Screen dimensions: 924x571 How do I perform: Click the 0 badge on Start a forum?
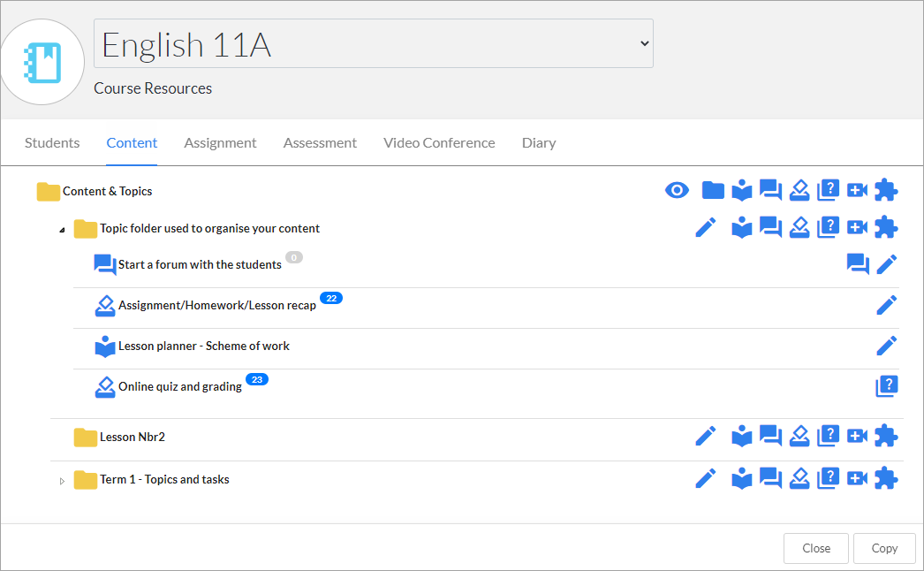294,257
